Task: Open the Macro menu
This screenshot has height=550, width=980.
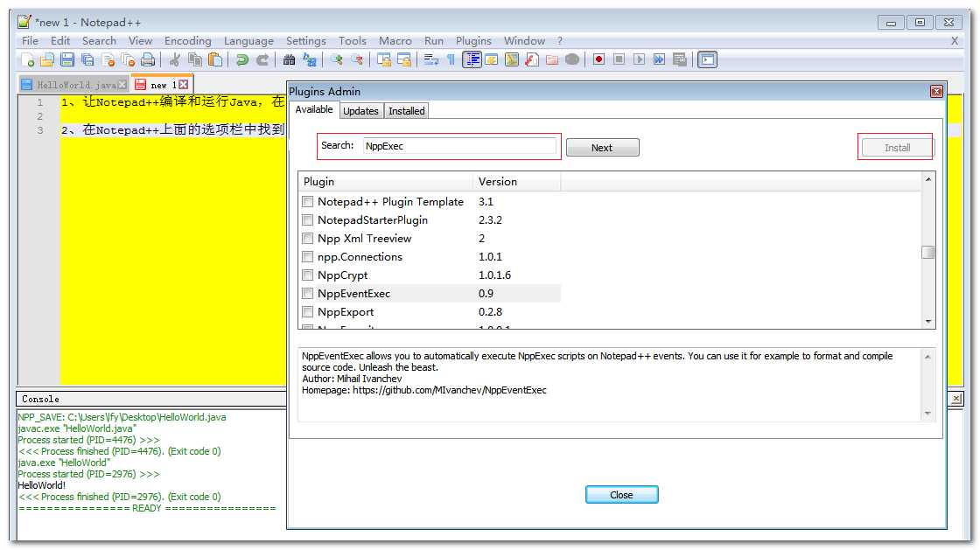Action: [x=395, y=40]
